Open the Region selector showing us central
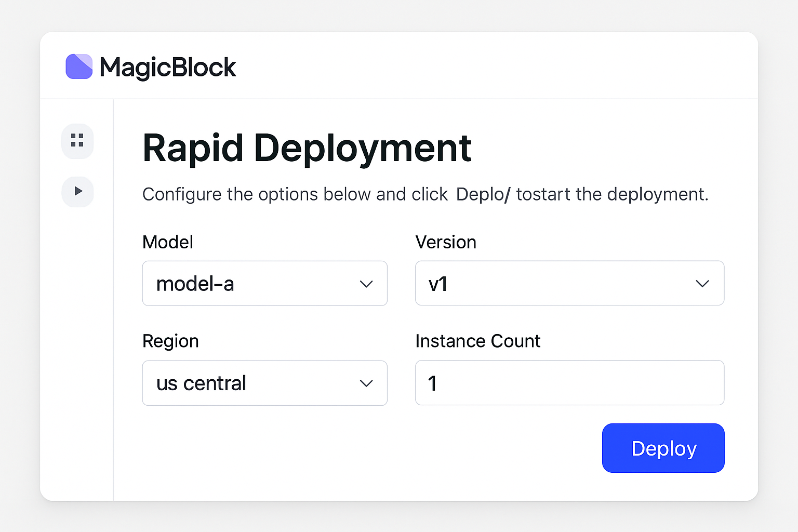 [264, 383]
